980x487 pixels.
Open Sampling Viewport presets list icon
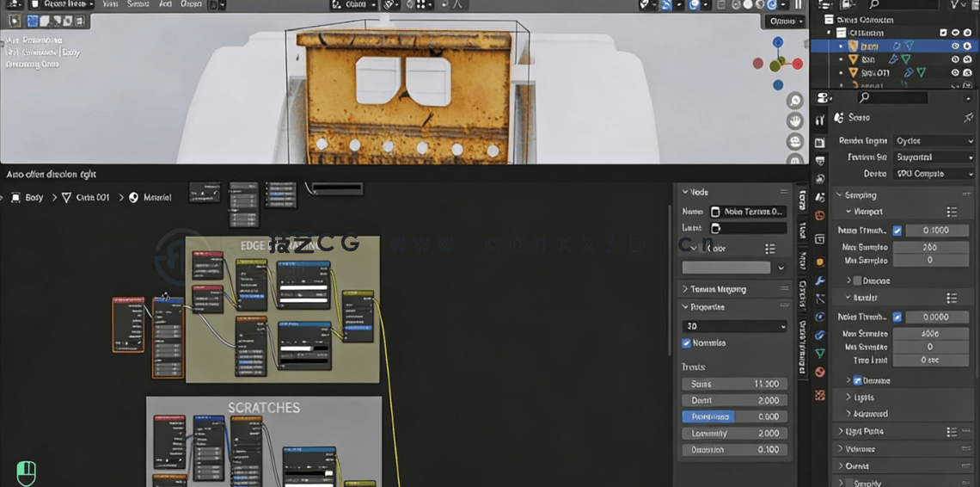(x=952, y=212)
